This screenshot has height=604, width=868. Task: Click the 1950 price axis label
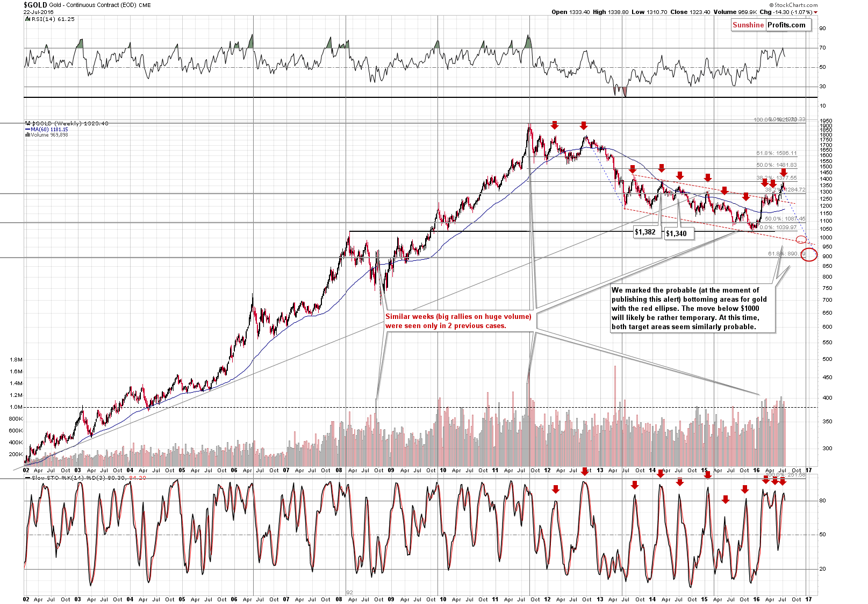coord(826,121)
